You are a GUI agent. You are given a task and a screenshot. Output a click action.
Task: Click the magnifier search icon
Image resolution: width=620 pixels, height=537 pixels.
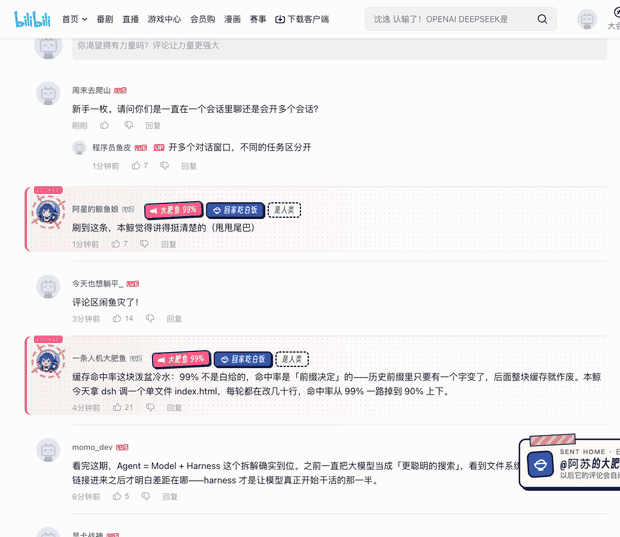pyautogui.click(x=542, y=19)
